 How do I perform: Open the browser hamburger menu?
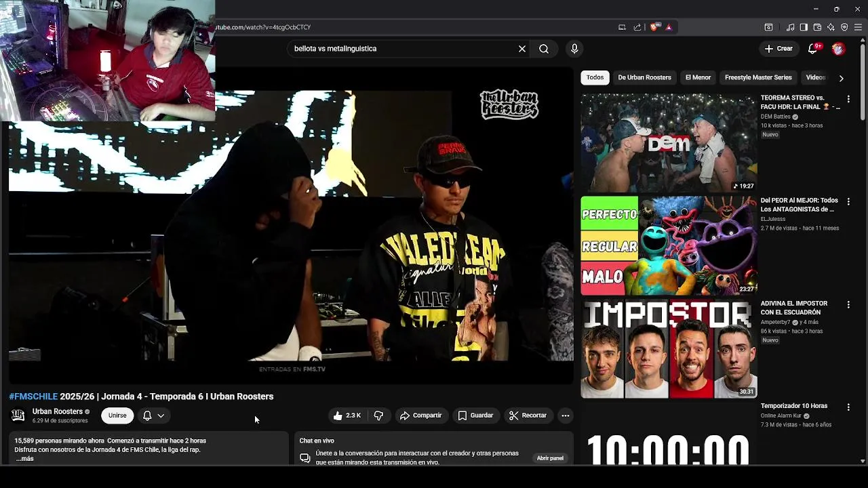pyautogui.click(x=858, y=27)
